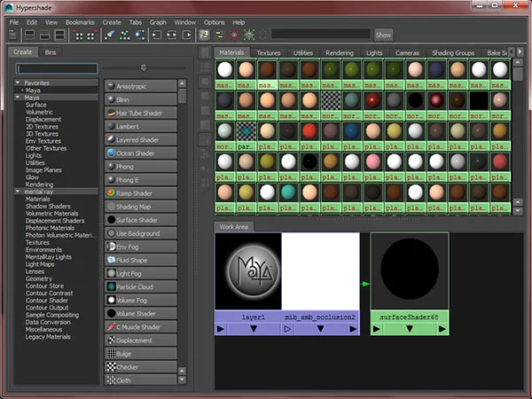The height and width of the screenshot is (399, 532).
Task: Show top and bottom tabs layout icon
Action: (x=60, y=35)
